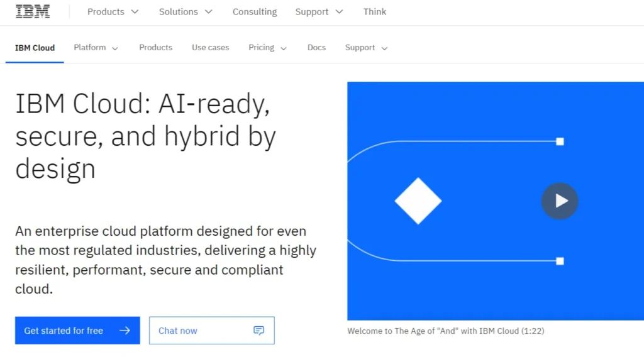
Task: Click the chat bubble icon in Chat now
Action: [258, 331]
